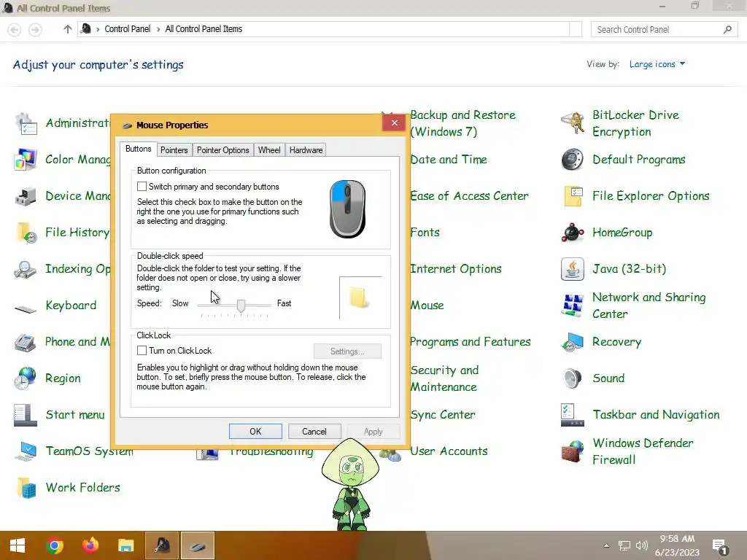The image size is (747, 560).
Task: Open the Phone and Modem icon
Action: [x=26, y=342]
